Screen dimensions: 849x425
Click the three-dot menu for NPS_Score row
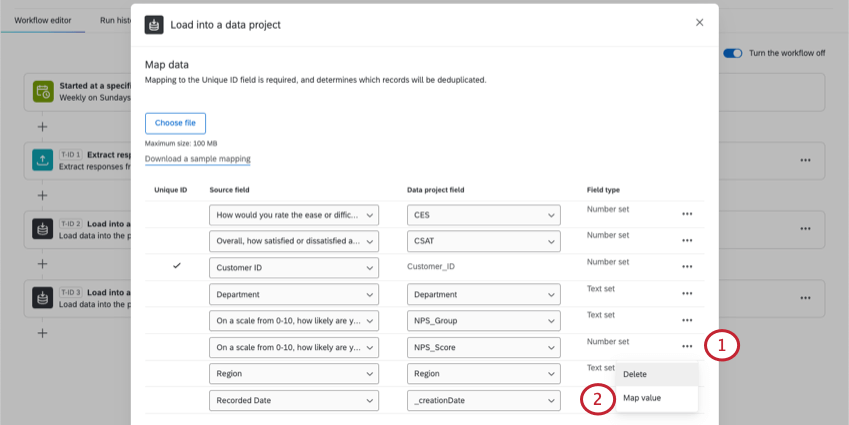point(687,347)
